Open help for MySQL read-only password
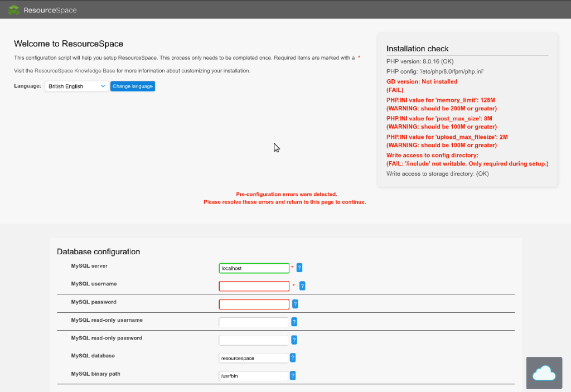The image size is (571, 392). (x=293, y=340)
